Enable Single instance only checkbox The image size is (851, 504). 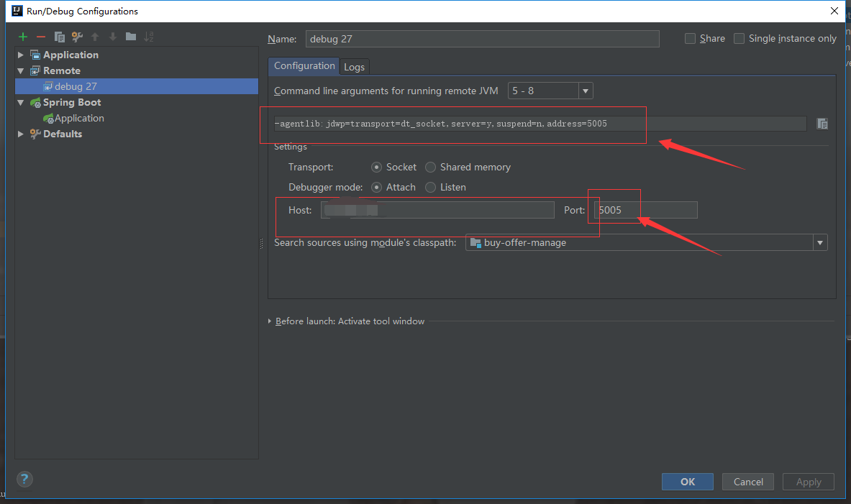point(739,39)
